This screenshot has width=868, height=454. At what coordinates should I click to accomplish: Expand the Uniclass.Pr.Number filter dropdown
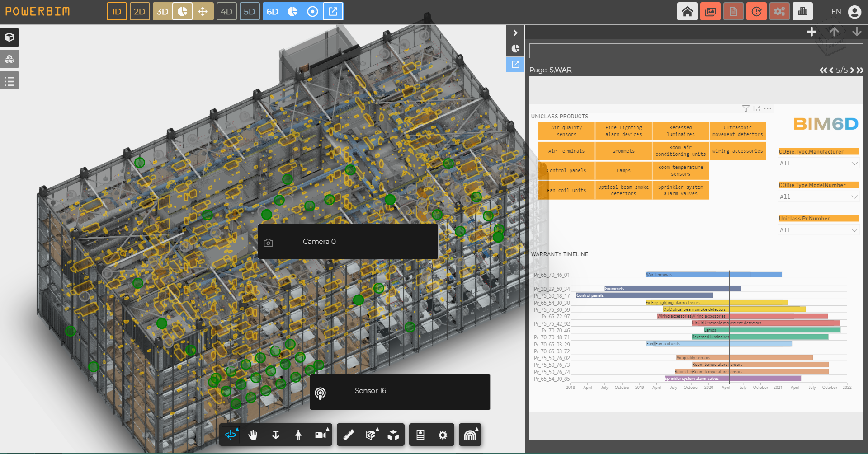pyautogui.click(x=818, y=230)
